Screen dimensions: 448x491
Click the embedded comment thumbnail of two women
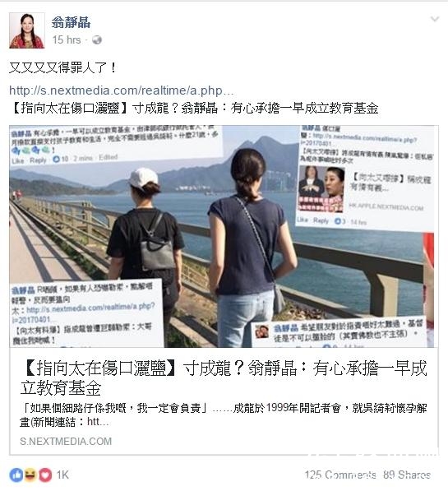pyautogui.click(x=321, y=189)
